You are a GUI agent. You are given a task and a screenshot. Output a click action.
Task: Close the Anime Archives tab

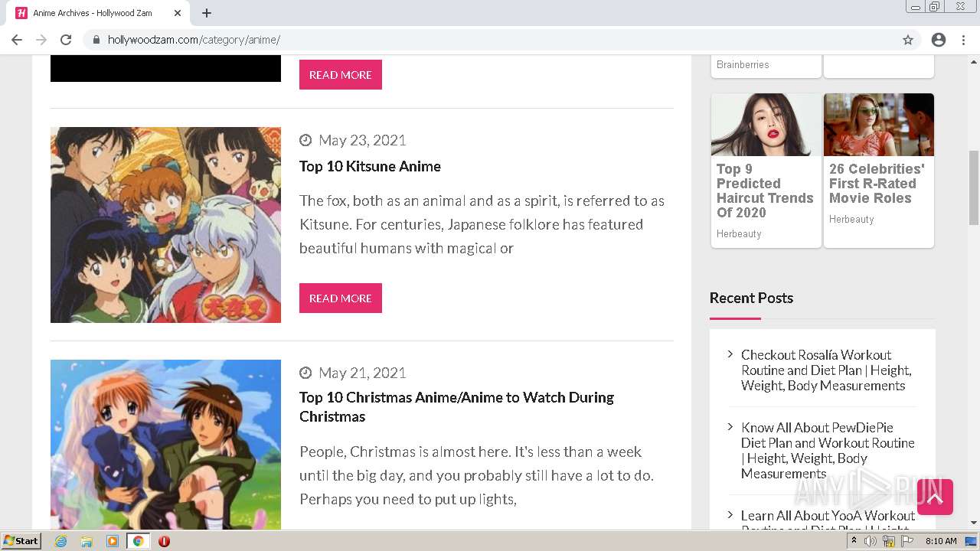click(178, 13)
